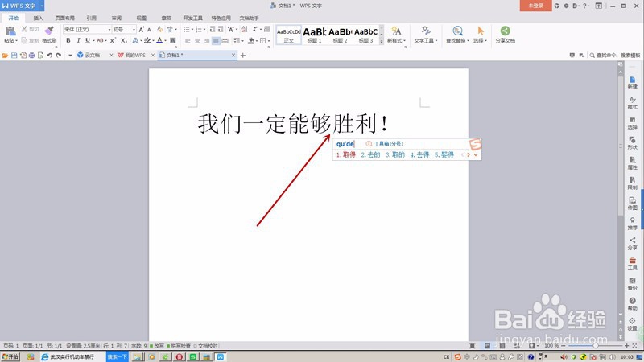
Task: Click the redo arrow icon
Action: [x=59, y=55]
